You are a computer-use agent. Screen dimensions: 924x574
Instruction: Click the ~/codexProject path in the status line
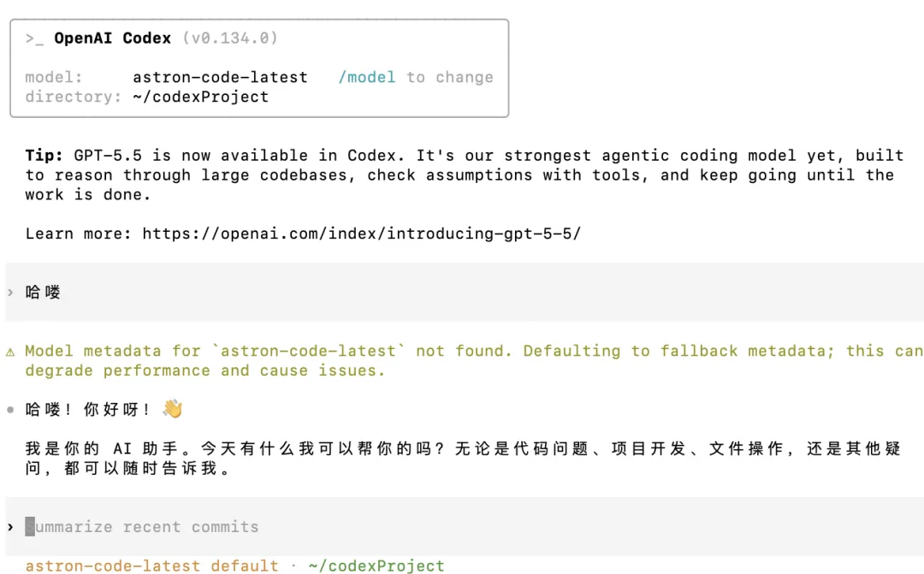[x=376, y=565]
